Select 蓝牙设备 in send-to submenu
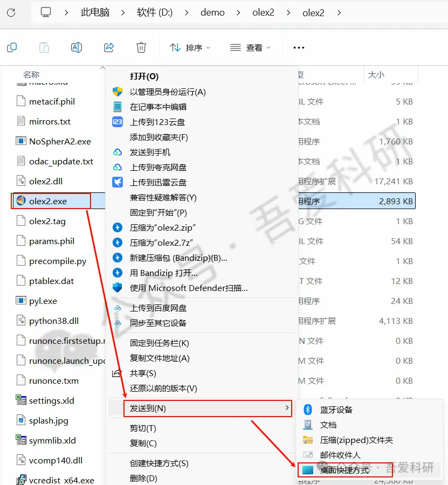Screen dimensions: 448x485 pos(336,410)
